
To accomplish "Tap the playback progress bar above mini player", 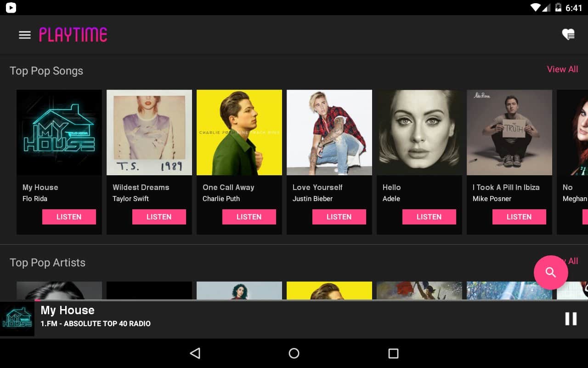I will (x=294, y=300).
